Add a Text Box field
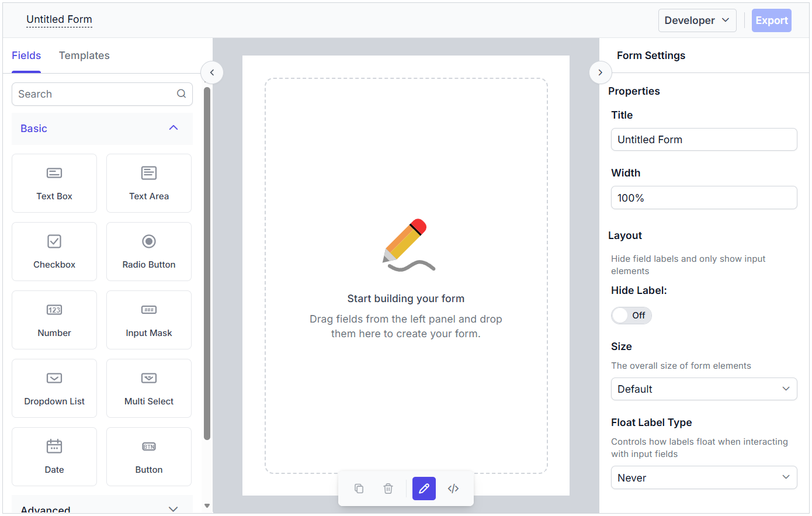This screenshot has width=812, height=516. (x=54, y=183)
